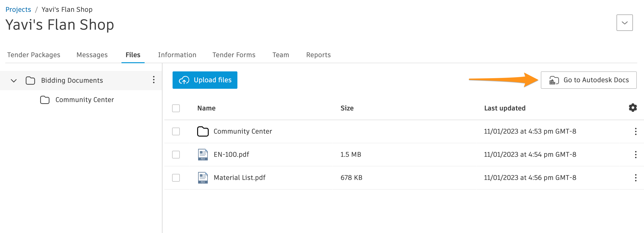644x233 pixels.
Task: Switch to the Tender Forms tab
Action: click(234, 55)
